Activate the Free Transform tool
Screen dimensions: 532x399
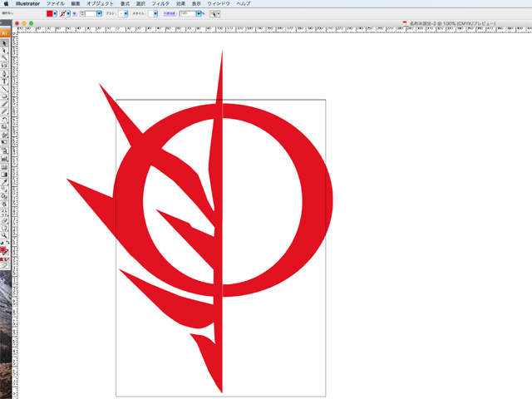coord(4,142)
